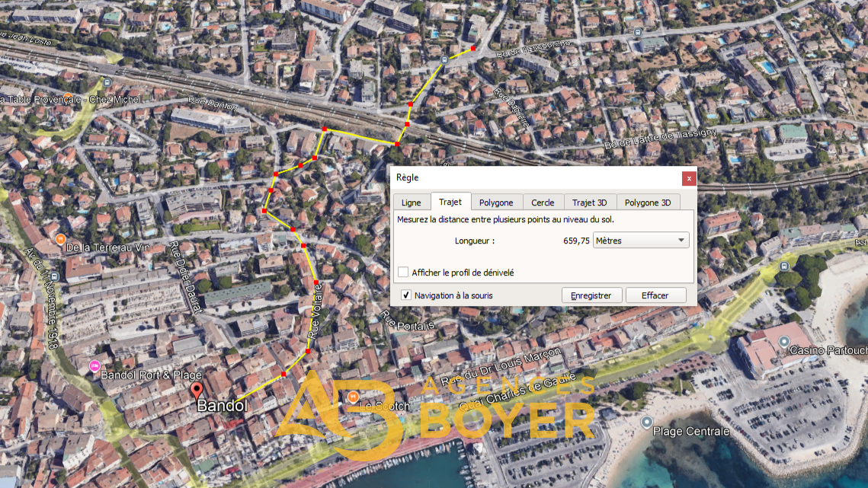Enable Afficher le profil de dénivelé checkbox

pyautogui.click(x=403, y=272)
